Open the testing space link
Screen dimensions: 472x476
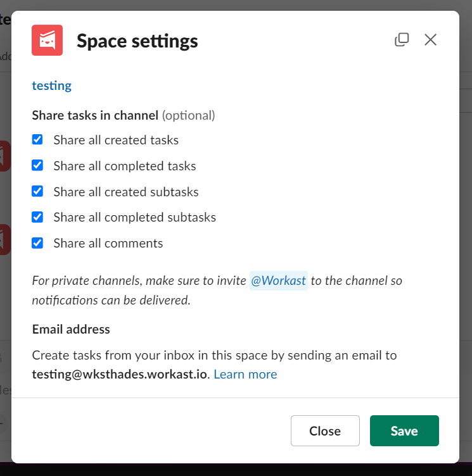pos(52,85)
